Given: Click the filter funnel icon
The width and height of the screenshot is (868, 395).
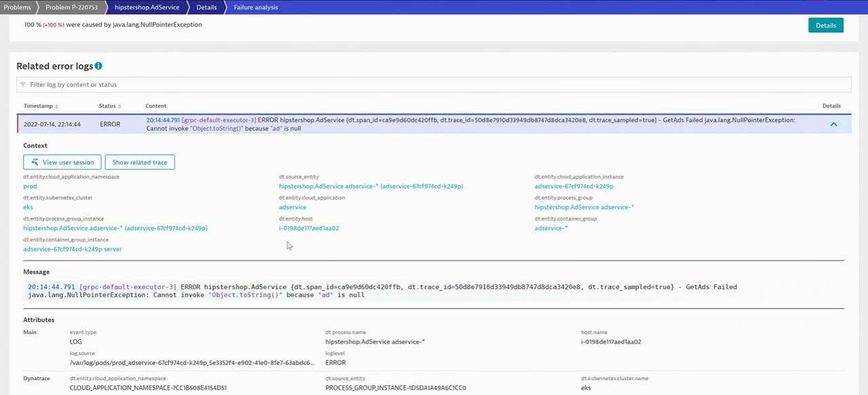Looking at the screenshot, I should pyautogui.click(x=24, y=85).
